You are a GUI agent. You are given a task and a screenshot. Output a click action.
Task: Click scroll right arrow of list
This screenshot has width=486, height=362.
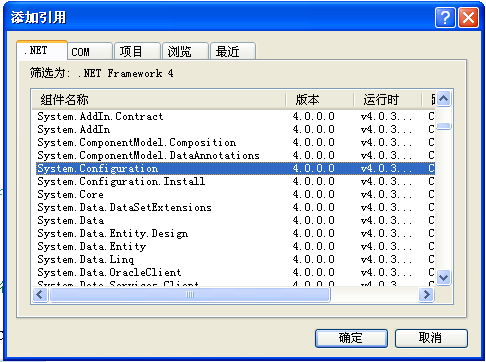[426, 295]
